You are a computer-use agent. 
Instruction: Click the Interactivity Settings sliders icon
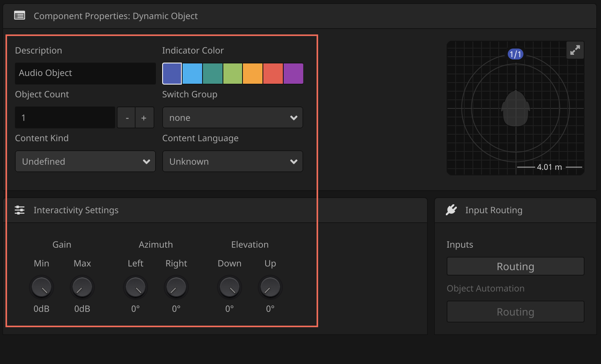20,210
